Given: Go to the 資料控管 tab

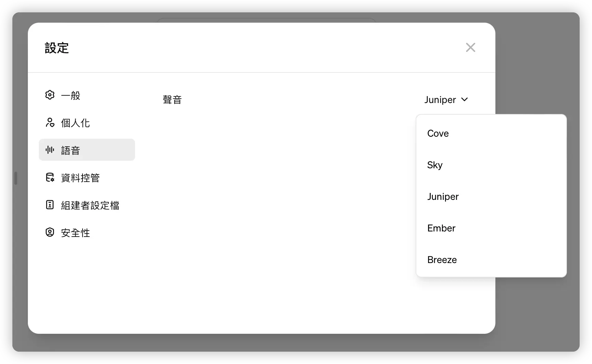Looking at the screenshot, I should (87, 178).
